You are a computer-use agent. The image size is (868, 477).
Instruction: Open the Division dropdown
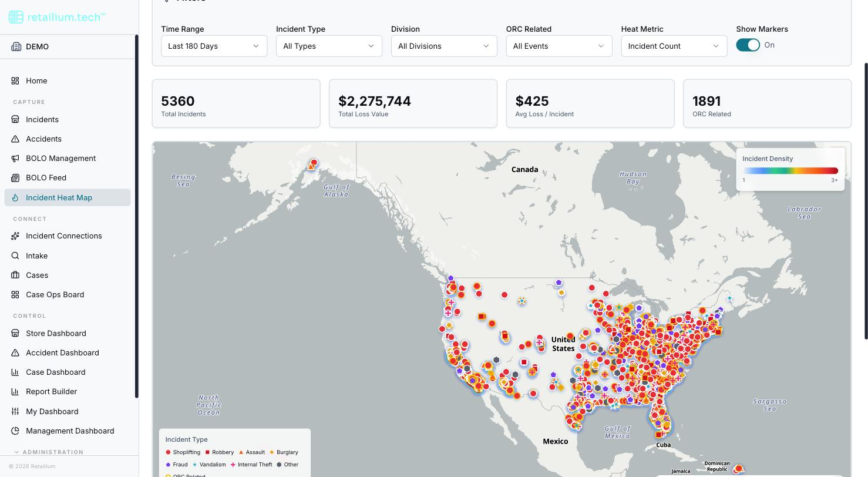444,46
